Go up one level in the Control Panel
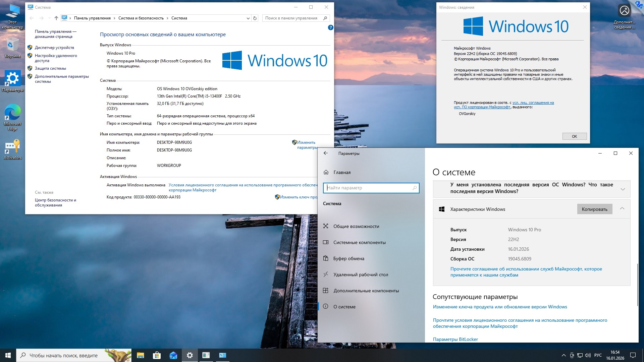Image resolution: width=644 pixels, height=362 pixels. [56, 18]
